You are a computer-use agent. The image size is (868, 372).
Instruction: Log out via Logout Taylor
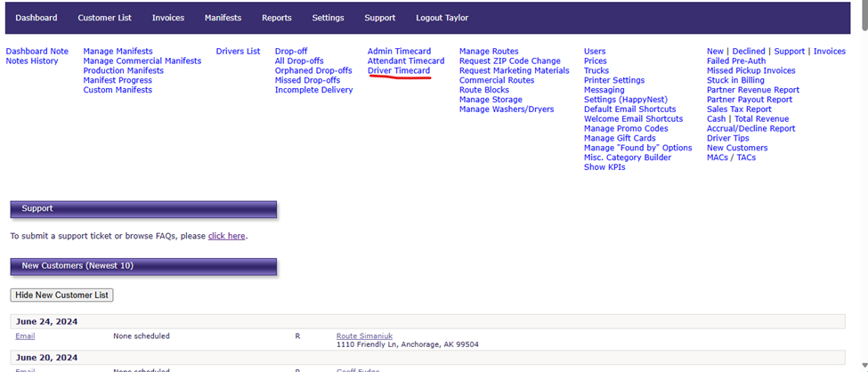click(x=442, y=18)
